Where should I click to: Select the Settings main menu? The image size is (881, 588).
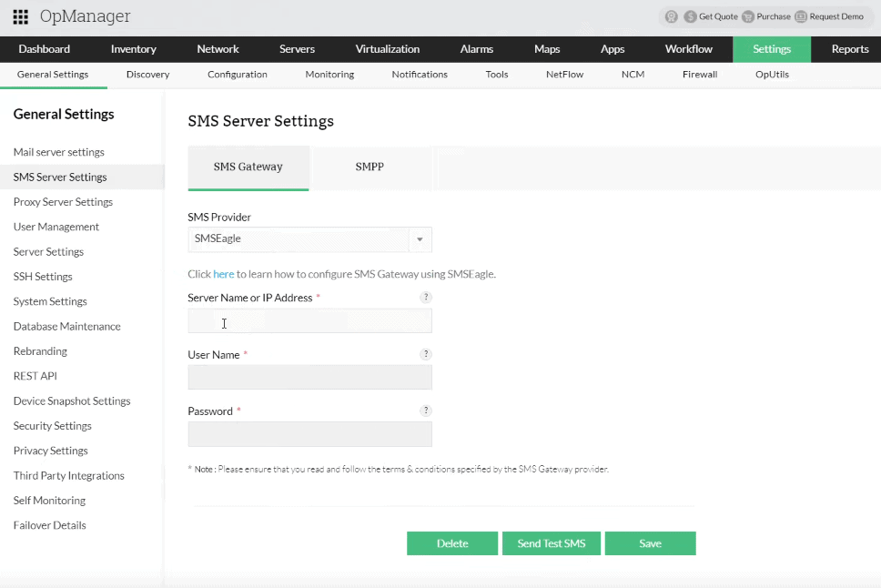coord(772,49)
